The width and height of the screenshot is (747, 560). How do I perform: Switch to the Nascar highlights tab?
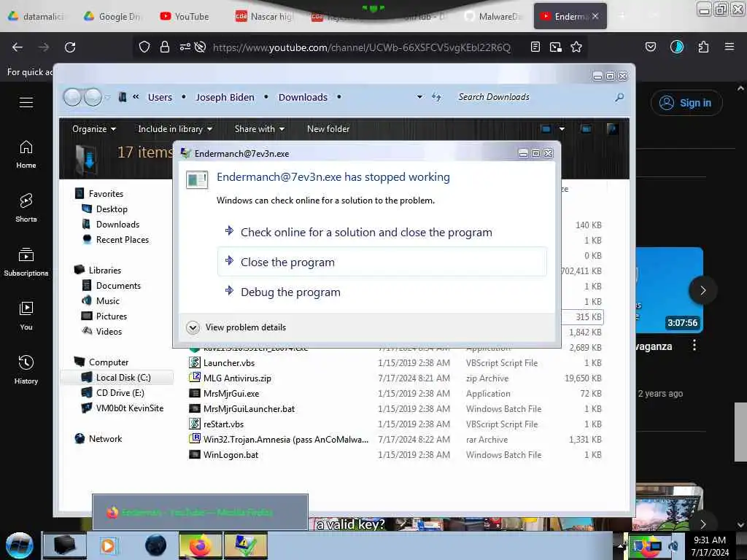263,17
